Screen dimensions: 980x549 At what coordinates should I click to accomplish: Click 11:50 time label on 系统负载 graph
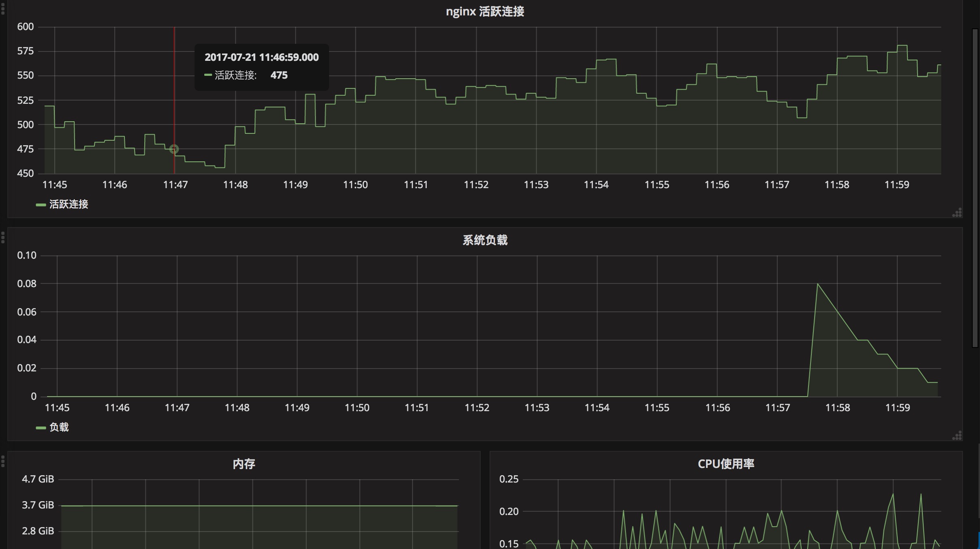click(357, 408)
